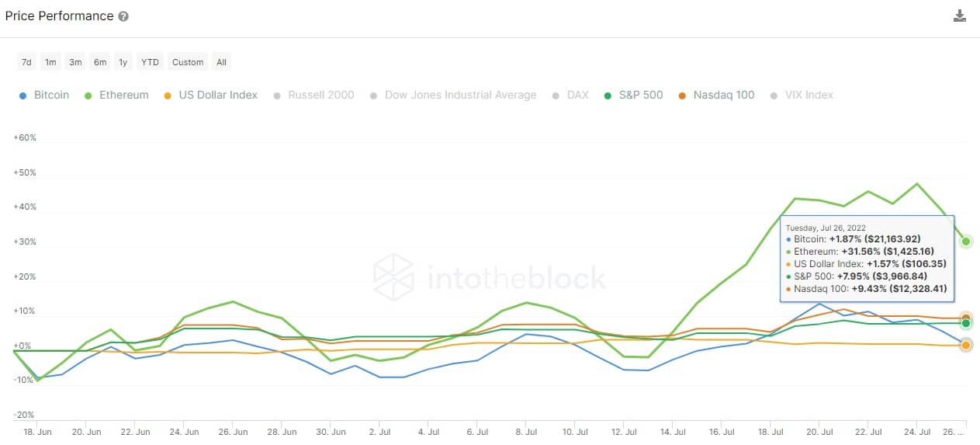Viewport: 980px width, 445px height.
Task: Click the tooltip date Tuesday, Jul 26, 2022
Action: point(826,228)
